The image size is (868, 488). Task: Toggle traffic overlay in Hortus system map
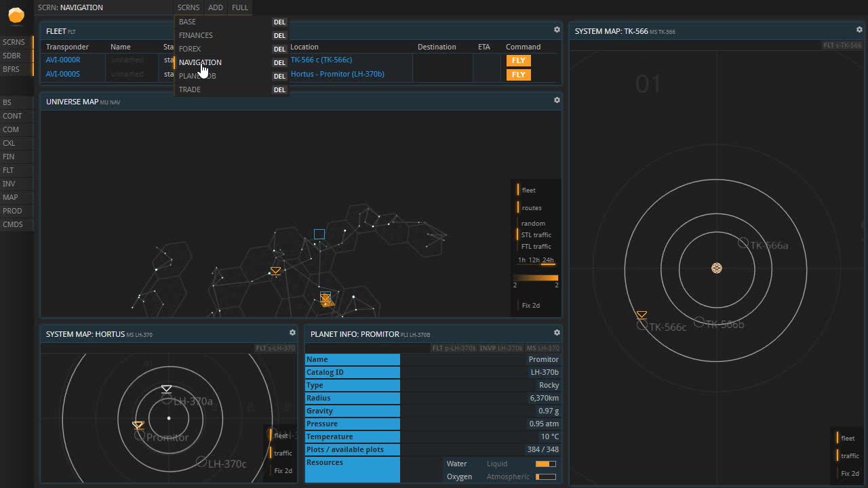[281, 453]
